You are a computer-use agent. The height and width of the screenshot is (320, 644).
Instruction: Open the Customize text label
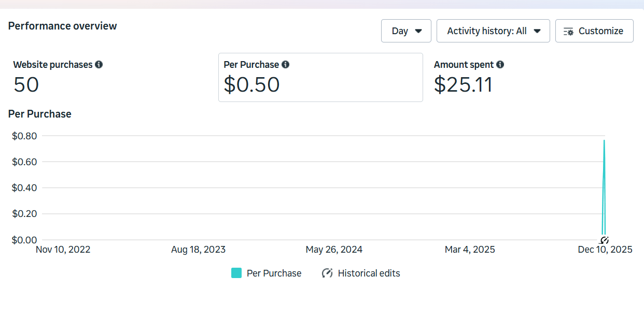tap(600, 31)
